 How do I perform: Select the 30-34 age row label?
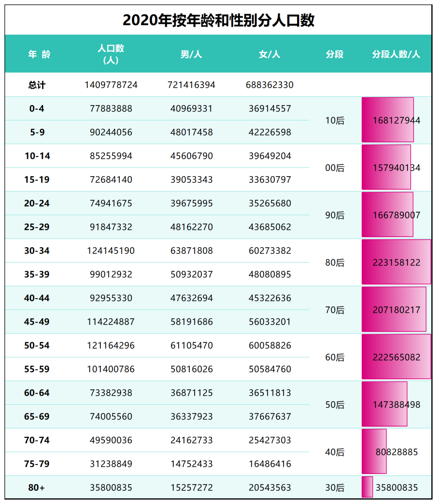click(x=37, y=251)
